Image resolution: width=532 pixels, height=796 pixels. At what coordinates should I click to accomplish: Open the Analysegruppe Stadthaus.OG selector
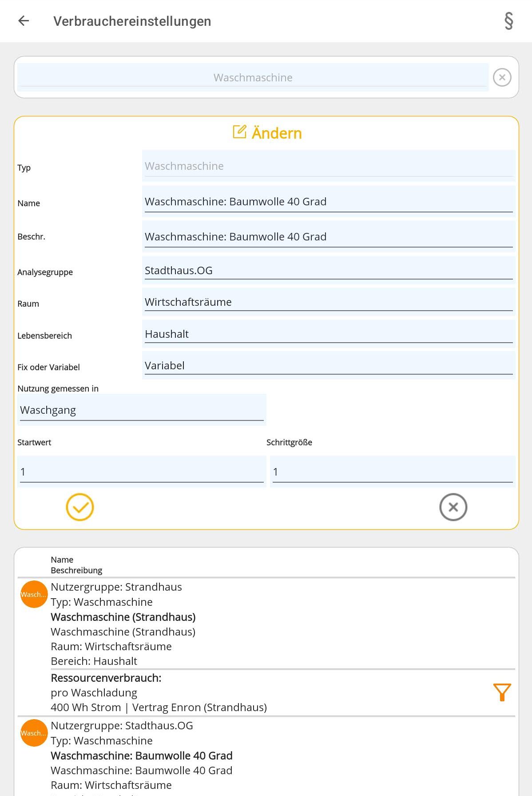click(328, 271)
